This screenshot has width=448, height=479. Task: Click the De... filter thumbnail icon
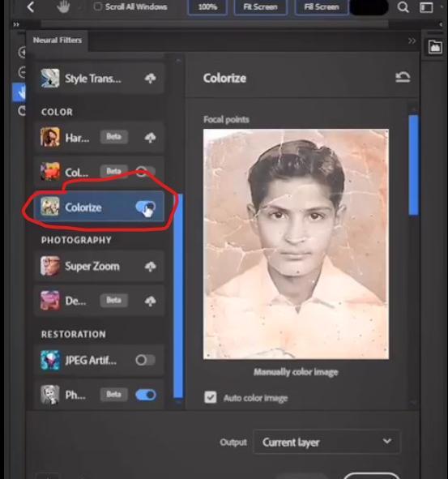[x=50, y=301]
